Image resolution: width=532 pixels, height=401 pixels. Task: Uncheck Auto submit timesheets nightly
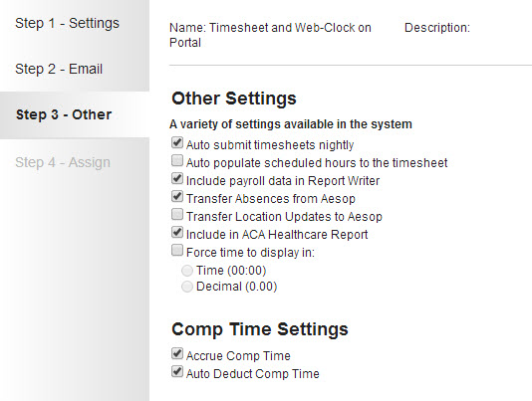(x=177, y=142)
